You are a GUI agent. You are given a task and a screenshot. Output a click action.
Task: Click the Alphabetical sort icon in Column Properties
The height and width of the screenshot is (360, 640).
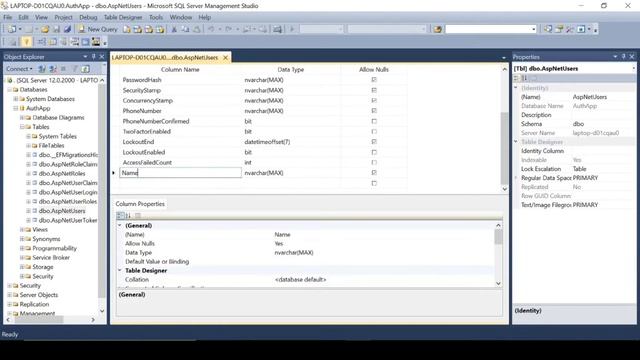[128, 216]
